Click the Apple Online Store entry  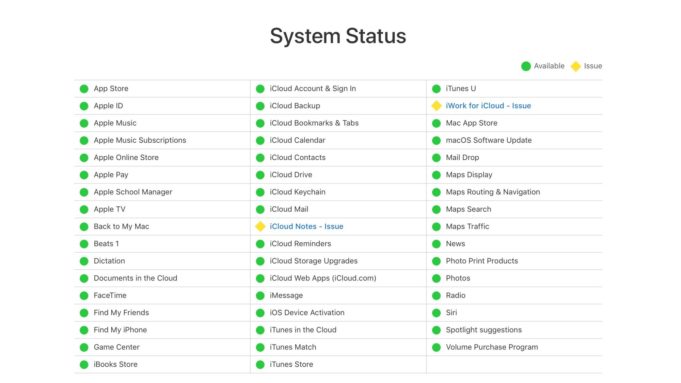[x=126, y=157]
